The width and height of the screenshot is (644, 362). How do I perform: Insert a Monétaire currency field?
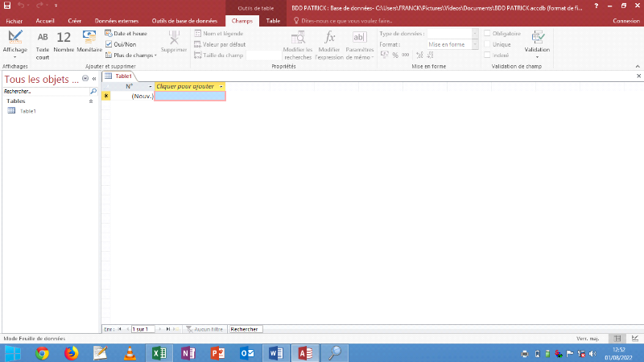(x=89, y=42)
